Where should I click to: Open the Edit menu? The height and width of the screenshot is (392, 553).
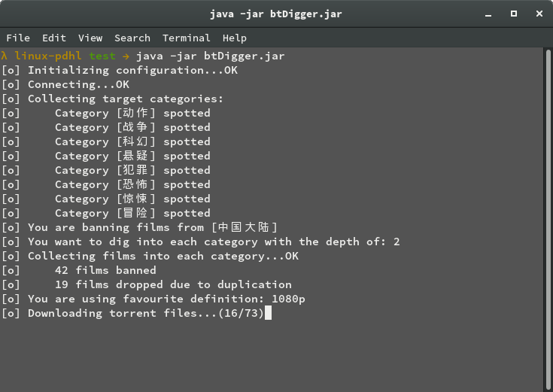[54, 38]
